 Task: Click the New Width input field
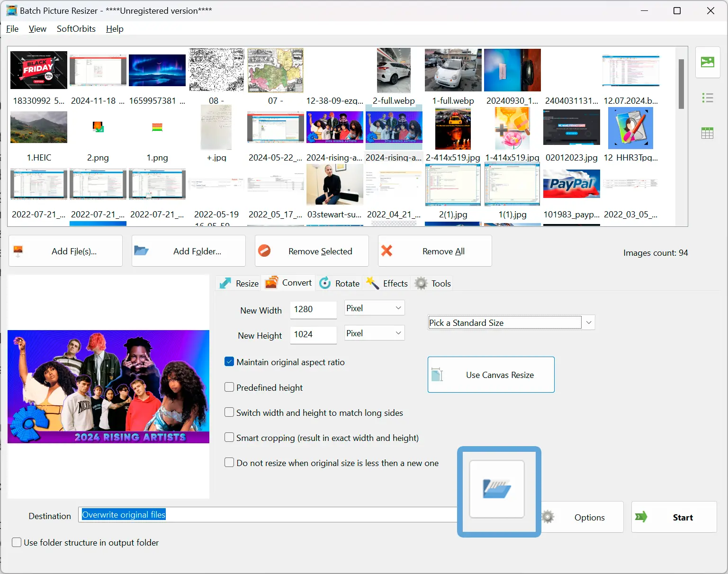coord(313,309)
